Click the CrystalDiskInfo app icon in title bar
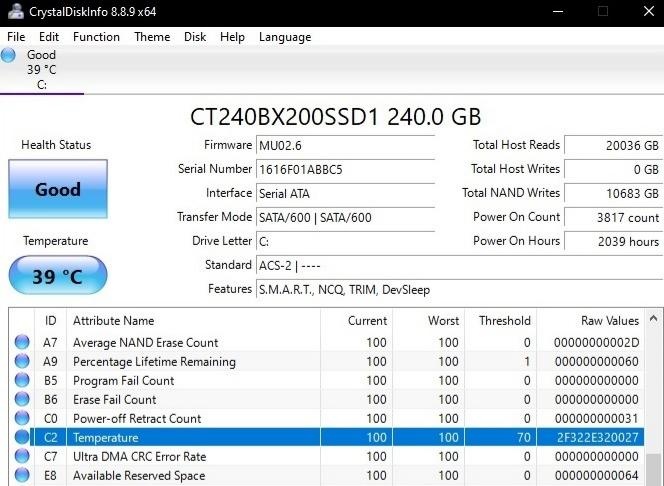Screen dimensions: 664x486 coord(16,11)
